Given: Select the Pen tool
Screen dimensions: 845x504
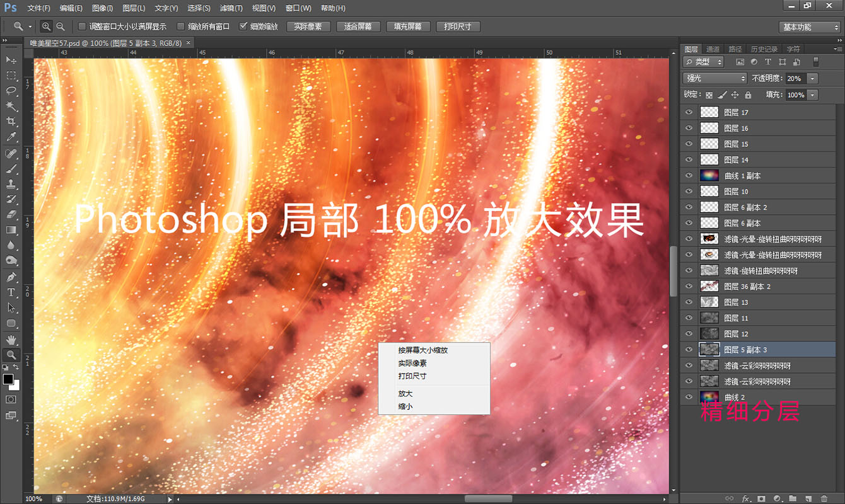Looking at the screenshot, I should click(x=11, y=277).
